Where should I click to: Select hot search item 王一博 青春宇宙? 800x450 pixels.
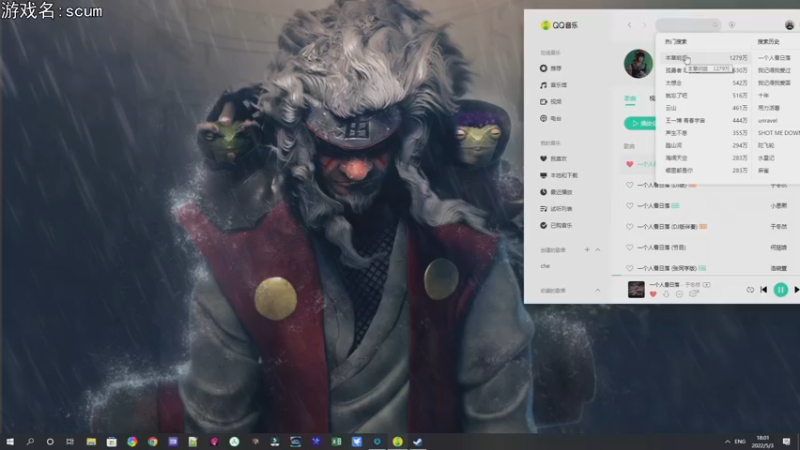click(x=707, y=121)
